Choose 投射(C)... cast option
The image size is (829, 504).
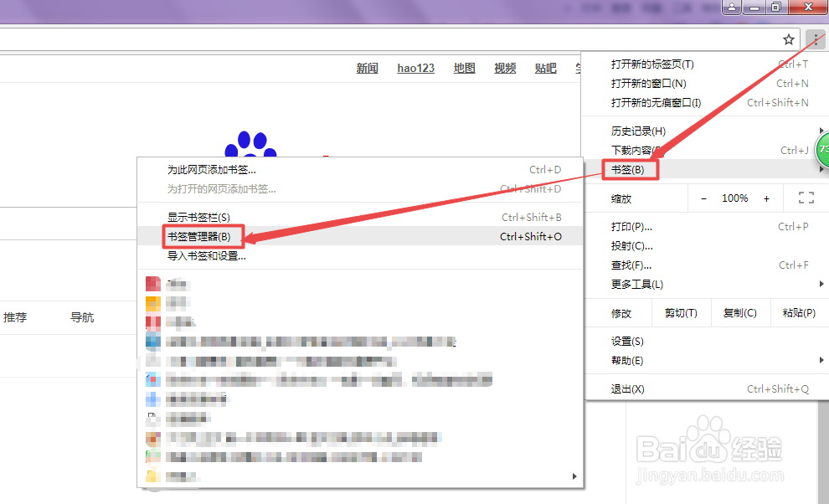(705, 246)
